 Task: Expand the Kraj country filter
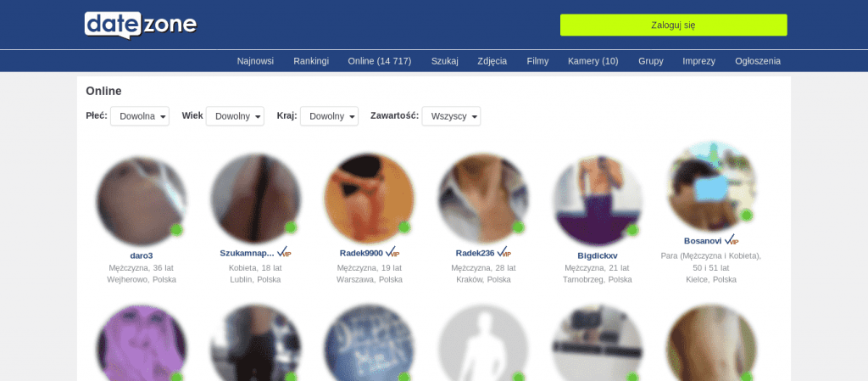[x=329, y=116]
